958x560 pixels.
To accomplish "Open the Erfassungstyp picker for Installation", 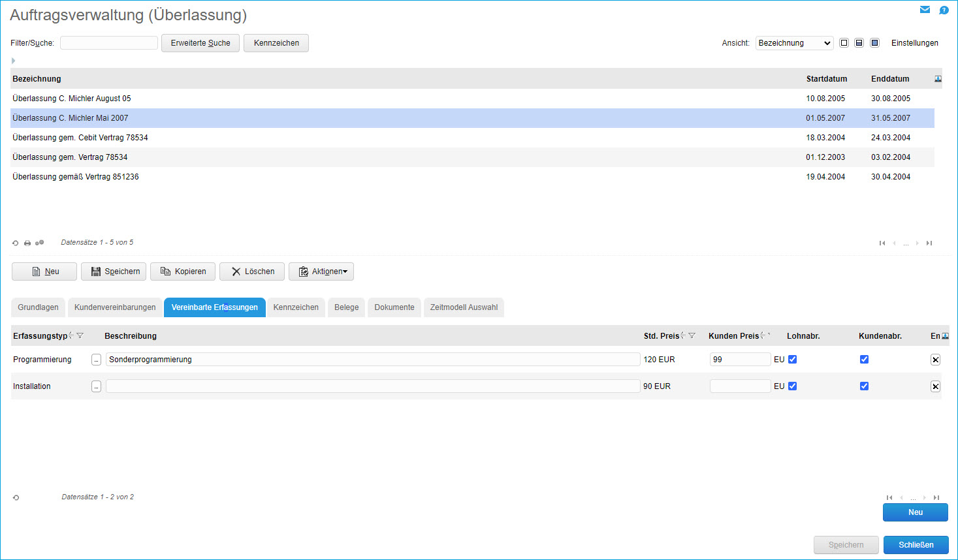I will [x=96, y=386].
